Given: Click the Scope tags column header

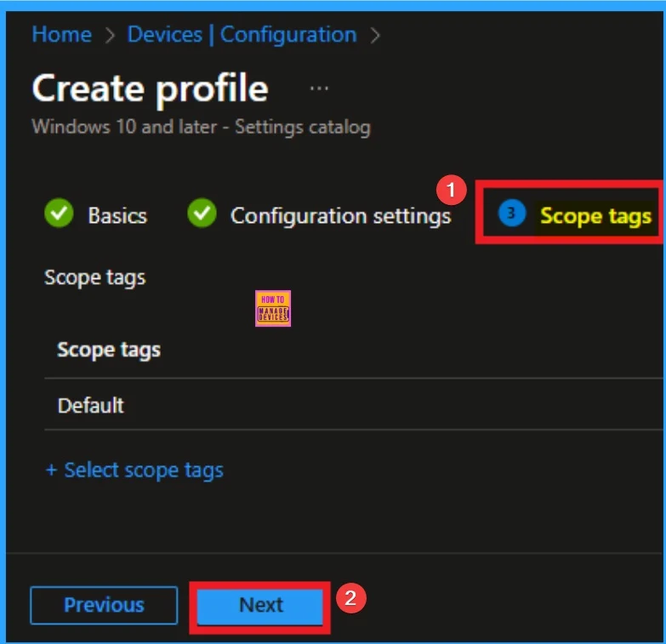Looking at the screenshot, I should pyautogui.click(x=109, y=350).
